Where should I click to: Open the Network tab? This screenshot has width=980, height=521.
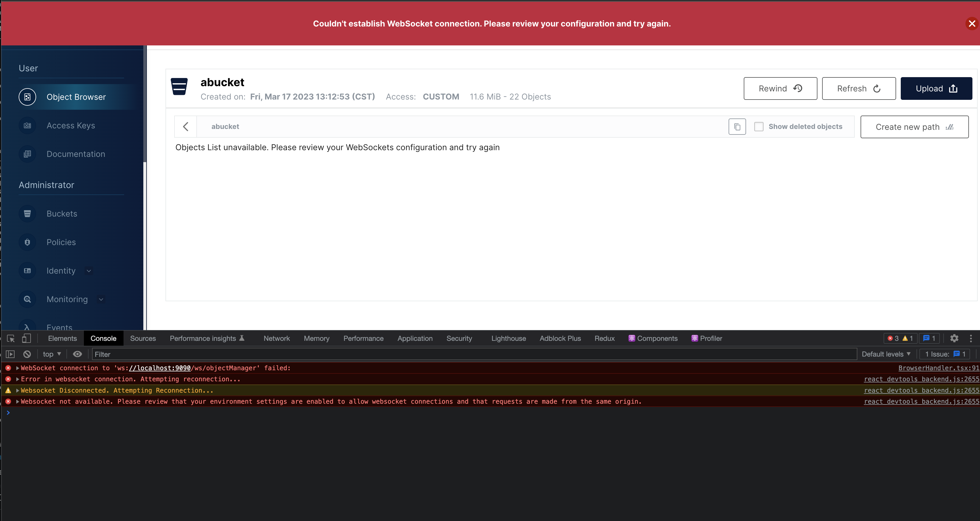[x=276, y=338]
